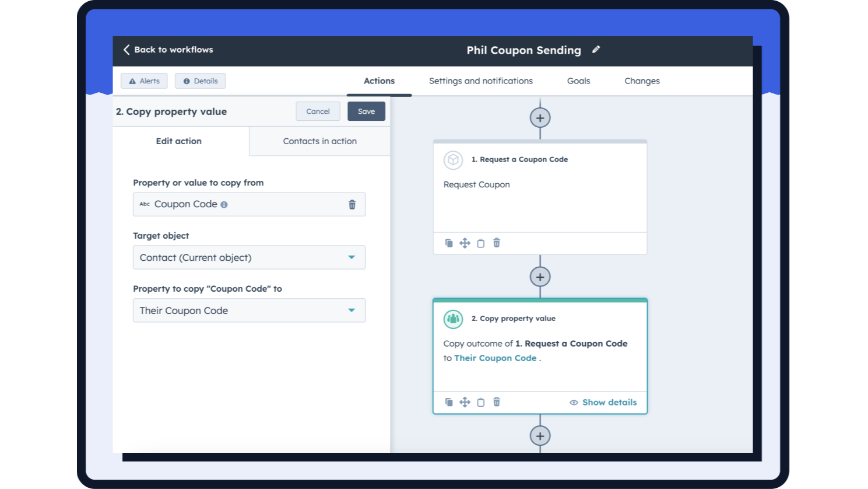Click the delete icon on action 2

coord(496,402)
